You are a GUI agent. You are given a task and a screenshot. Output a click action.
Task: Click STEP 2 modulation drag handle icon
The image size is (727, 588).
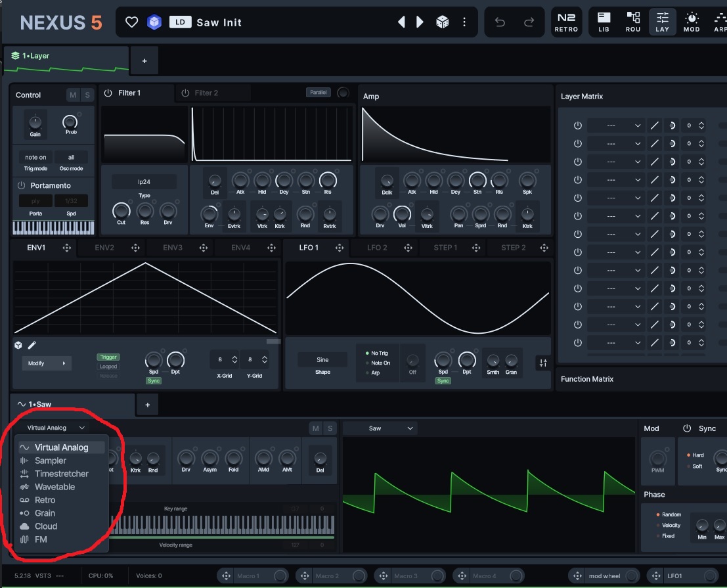pyautogui.click(x=544, y=248)
